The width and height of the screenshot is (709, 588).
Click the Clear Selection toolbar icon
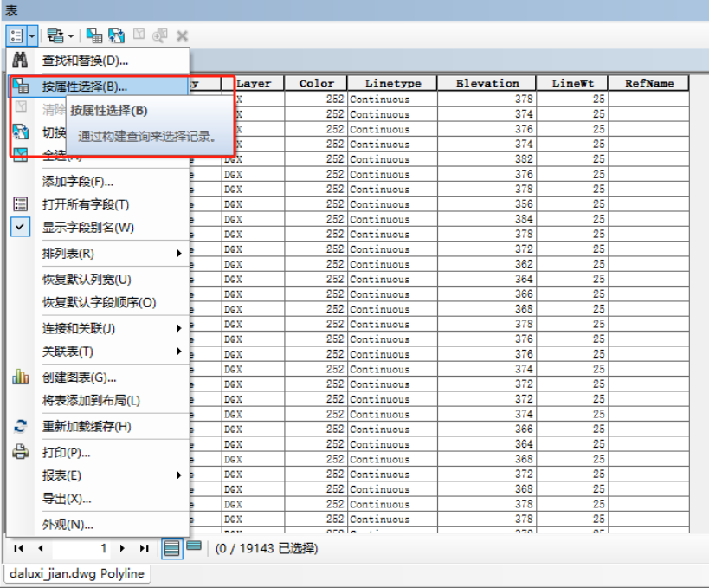coord(139,35)
